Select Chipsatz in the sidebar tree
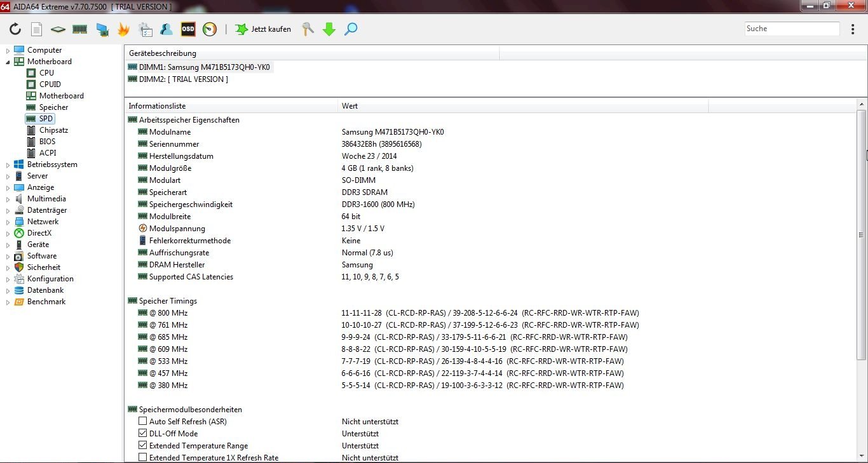Screen dimensions: 868x463 coord(53,130)
